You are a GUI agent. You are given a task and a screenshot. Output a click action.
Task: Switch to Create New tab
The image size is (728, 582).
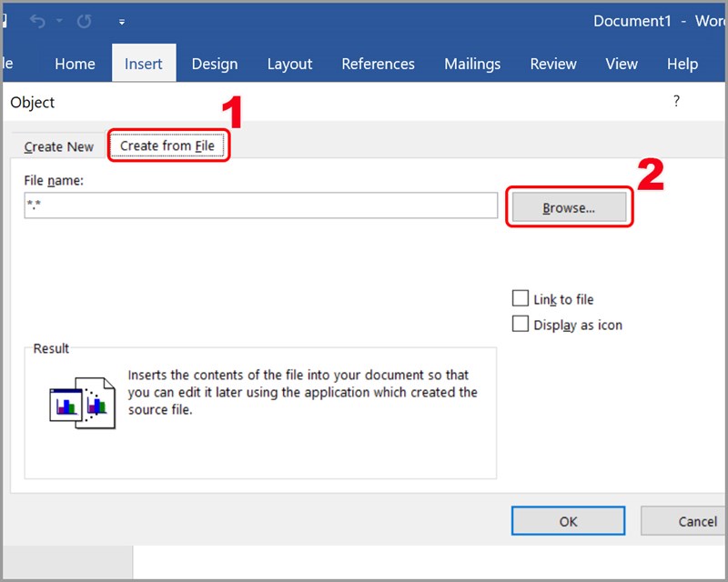pyautogui.click(x=59, y=146)
